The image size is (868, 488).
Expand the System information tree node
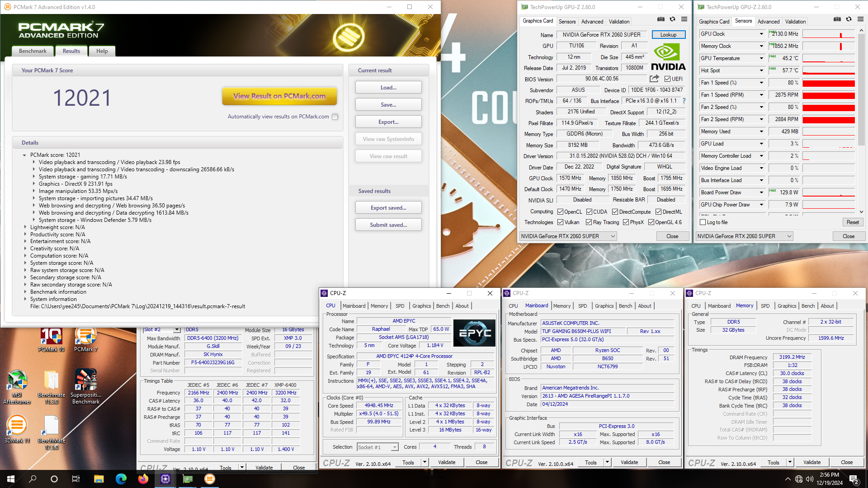point(25,299)
